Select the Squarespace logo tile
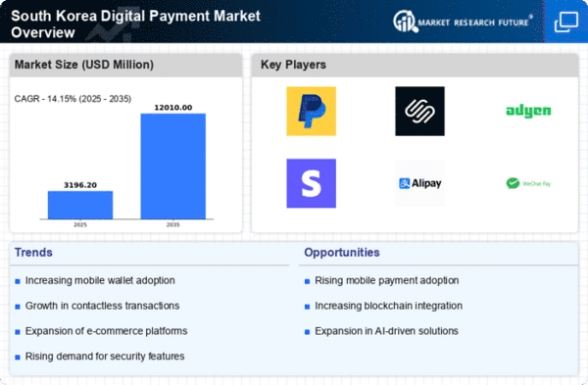 coord(419,112)
